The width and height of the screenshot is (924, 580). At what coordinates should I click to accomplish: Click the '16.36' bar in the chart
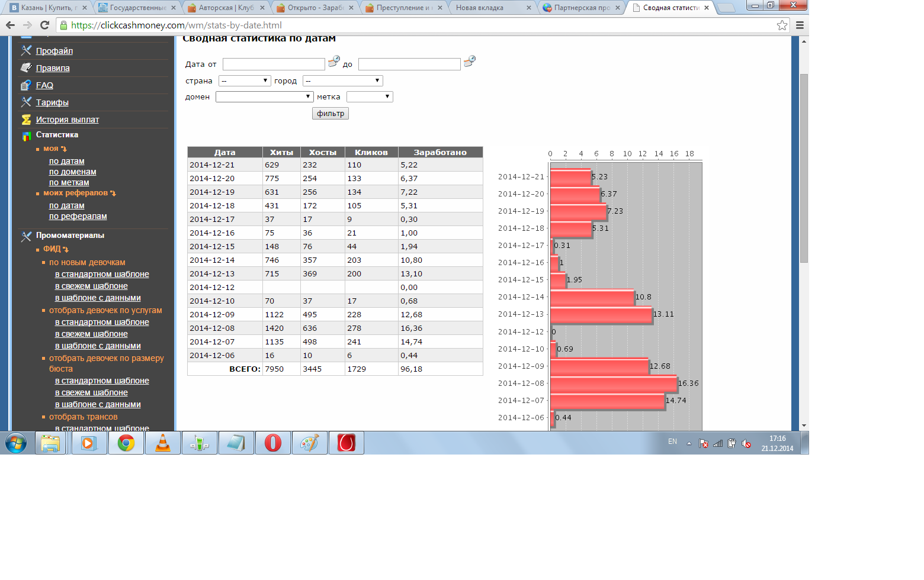tap(614, 384)
